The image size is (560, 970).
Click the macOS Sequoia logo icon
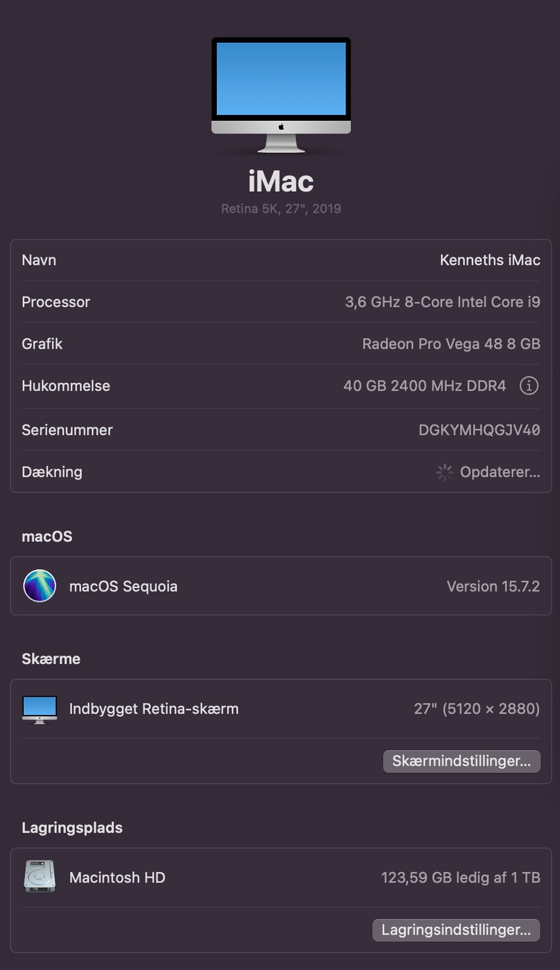click(x=40, y=586)
